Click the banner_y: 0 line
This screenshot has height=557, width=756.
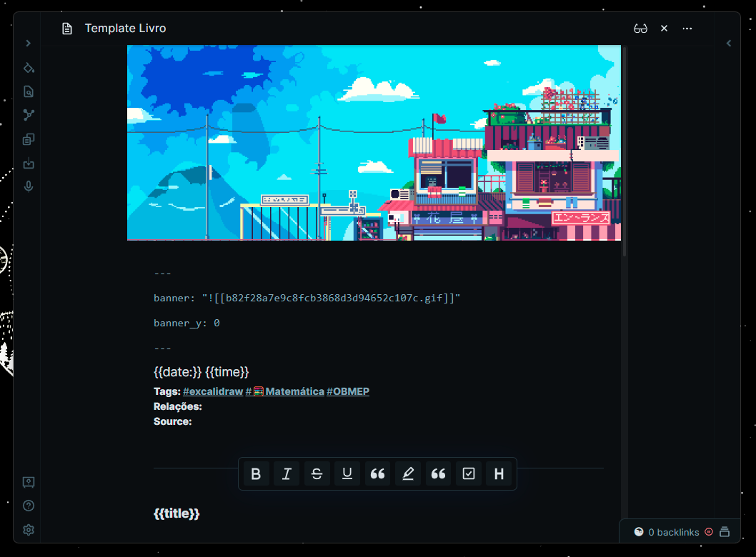tap(186, 323)
